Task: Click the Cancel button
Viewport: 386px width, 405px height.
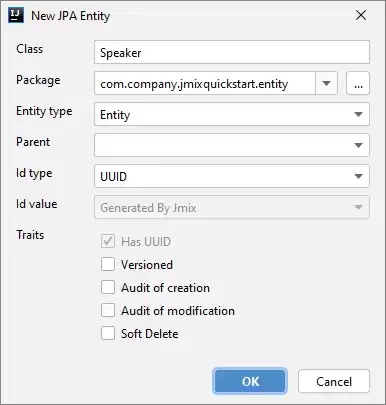Action: coord(334,381)
